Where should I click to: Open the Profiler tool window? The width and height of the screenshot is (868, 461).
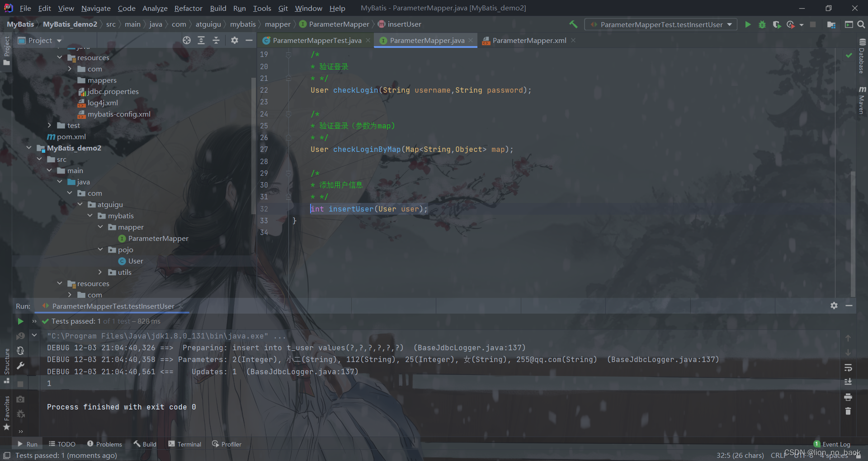[x=227, y=444]
